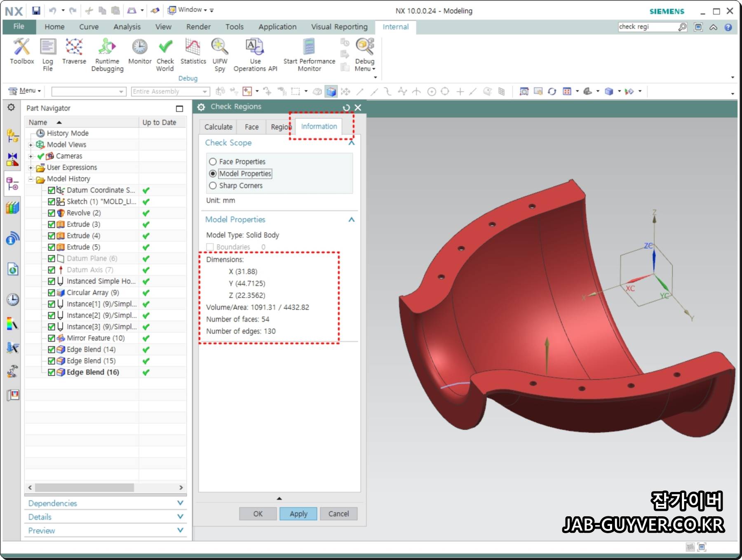Launch the Traverse tool
The height and width of the screenshot is (560, 742).
pyautogui.click(x=74, y=51)
